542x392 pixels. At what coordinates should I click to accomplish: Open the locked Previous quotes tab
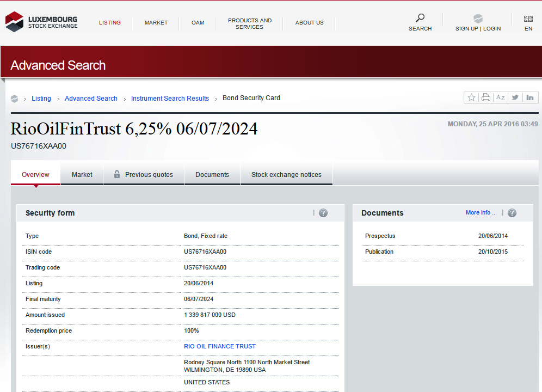click(x=144, y=175)
